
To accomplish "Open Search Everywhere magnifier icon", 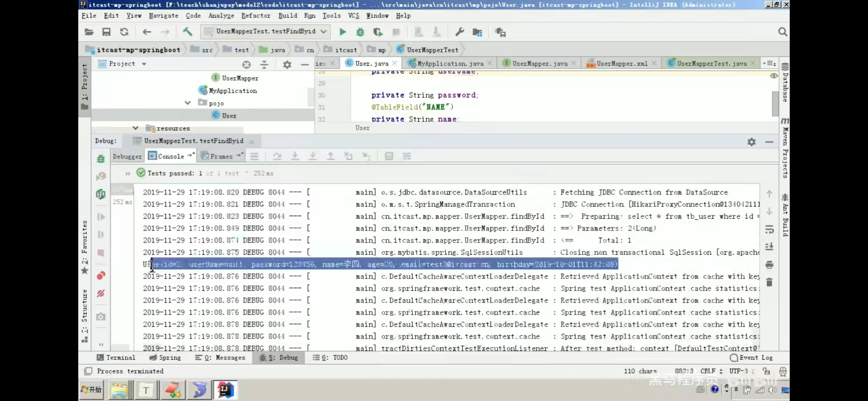I will click(x=782, y=32).
